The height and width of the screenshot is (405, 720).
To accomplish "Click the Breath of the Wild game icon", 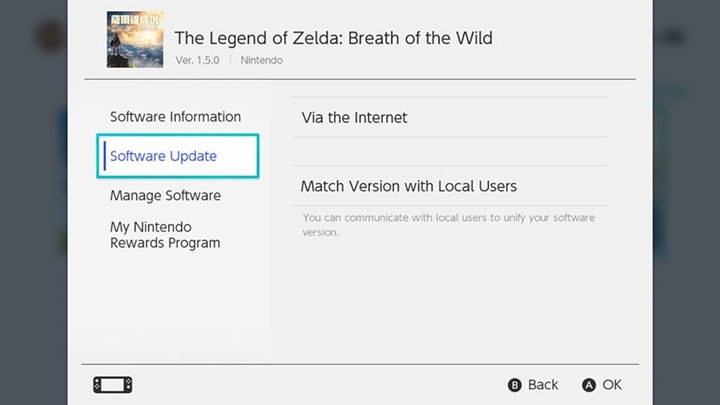I will click(135, 39).
